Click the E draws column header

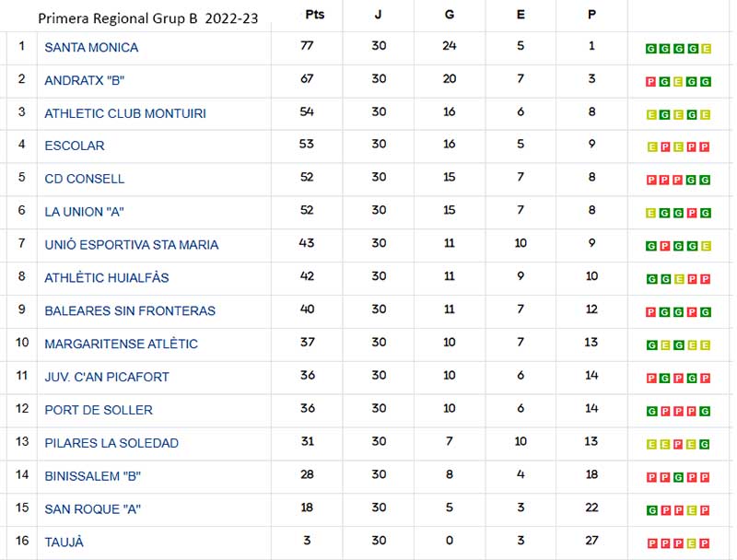click(521, 15)
